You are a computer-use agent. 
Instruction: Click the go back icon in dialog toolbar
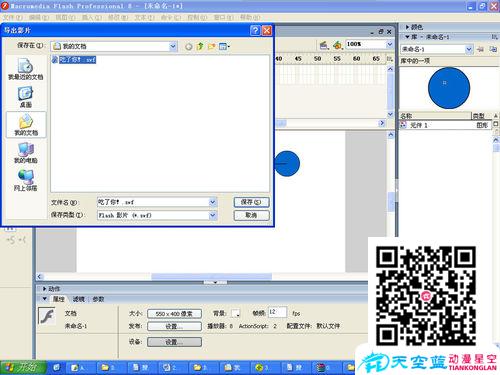[189, 46]
